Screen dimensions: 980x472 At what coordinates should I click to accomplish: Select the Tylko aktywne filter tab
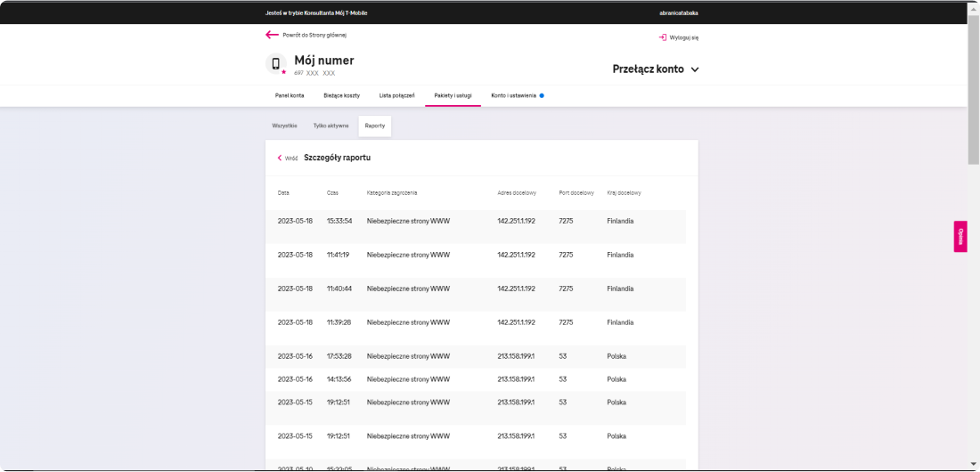click(x=331, y=126)
